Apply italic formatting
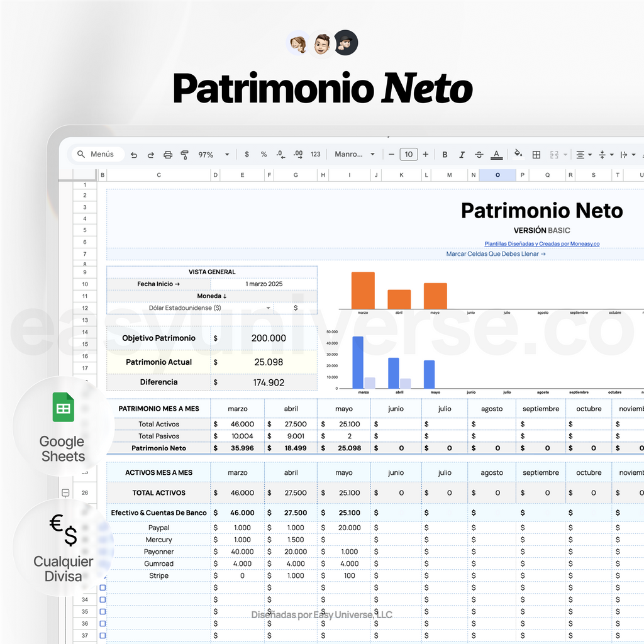Screen dimensions: 644x644 [462, 154]
